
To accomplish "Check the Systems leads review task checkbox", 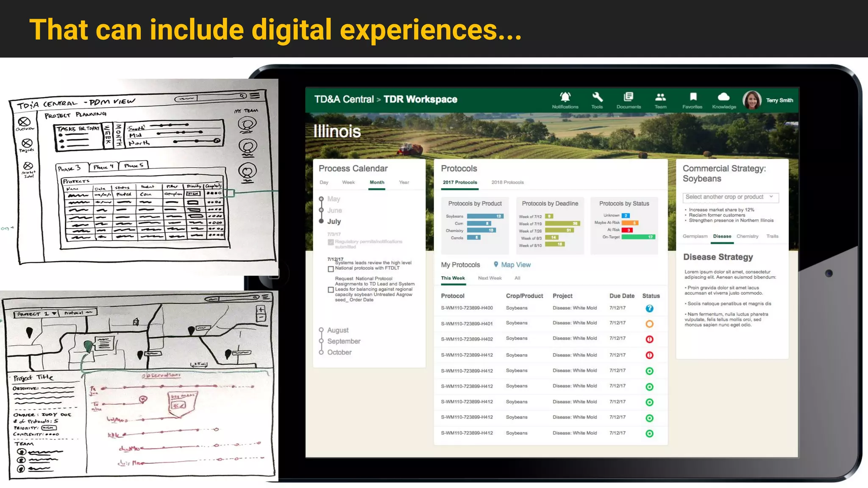I will point(331,269).
